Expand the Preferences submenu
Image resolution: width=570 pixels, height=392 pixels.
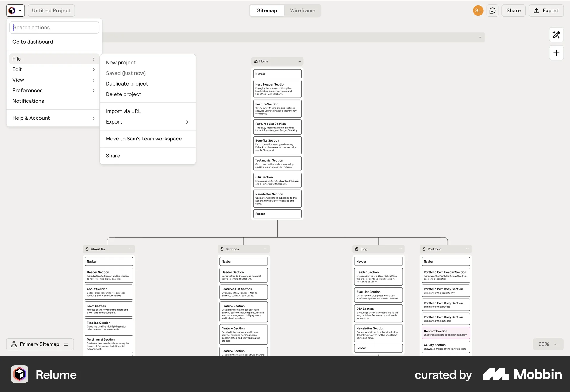pos(94,91)
